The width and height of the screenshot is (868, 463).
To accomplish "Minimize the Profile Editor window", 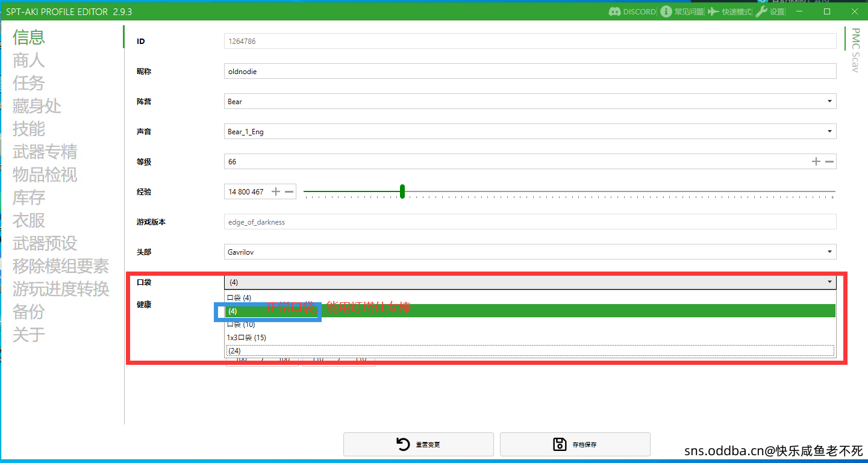I will 800,11.
